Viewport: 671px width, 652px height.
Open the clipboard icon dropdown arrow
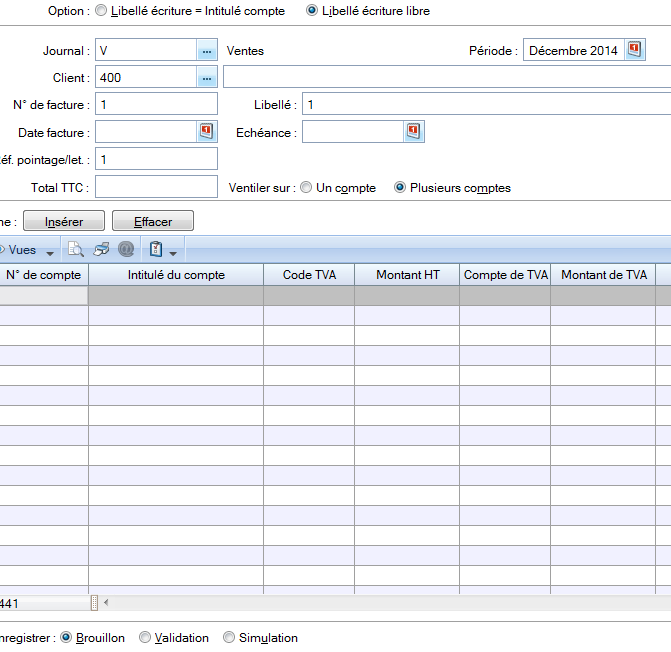(173, 253)
